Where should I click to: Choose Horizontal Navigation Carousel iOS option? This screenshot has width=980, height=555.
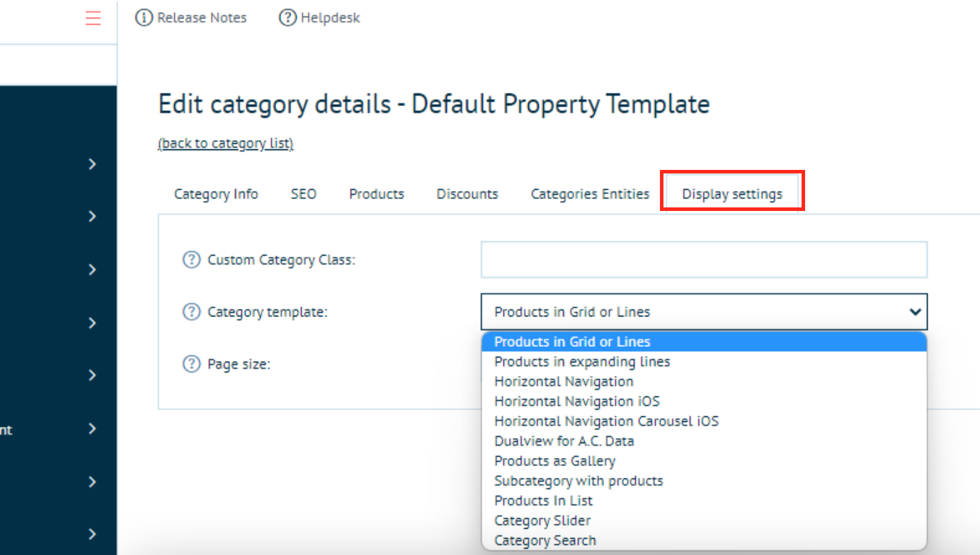point(606,421)
